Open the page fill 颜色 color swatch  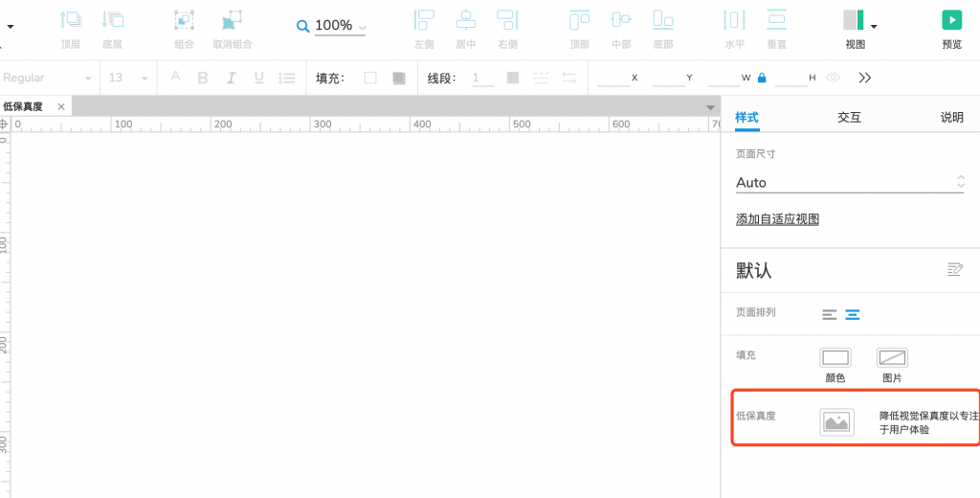tap(835, 358)
